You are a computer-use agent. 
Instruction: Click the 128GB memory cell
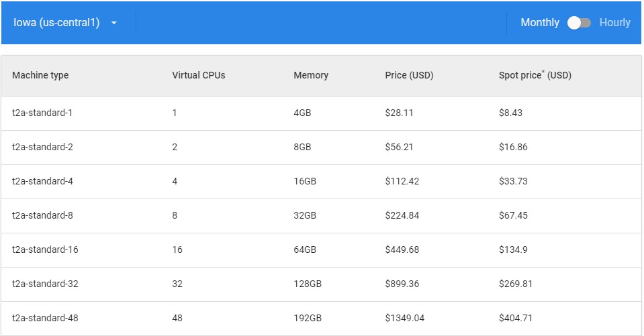point(308,284)
